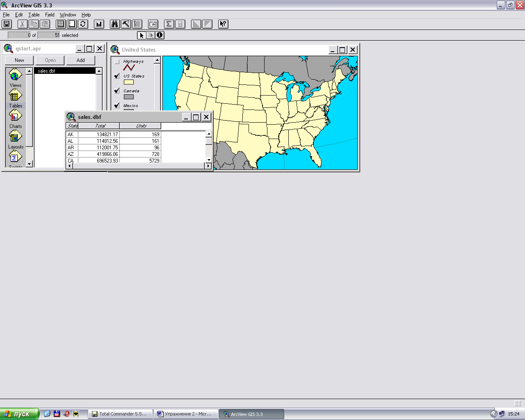Click the United States map view
Image resolution: width=525 pixels, height=420 pixels.
click(x=260, y=113)
